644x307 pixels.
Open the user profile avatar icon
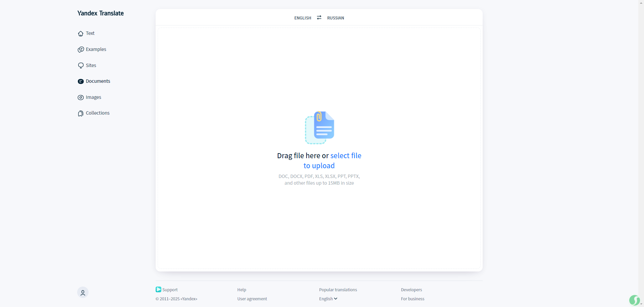(x=83, y=293)
